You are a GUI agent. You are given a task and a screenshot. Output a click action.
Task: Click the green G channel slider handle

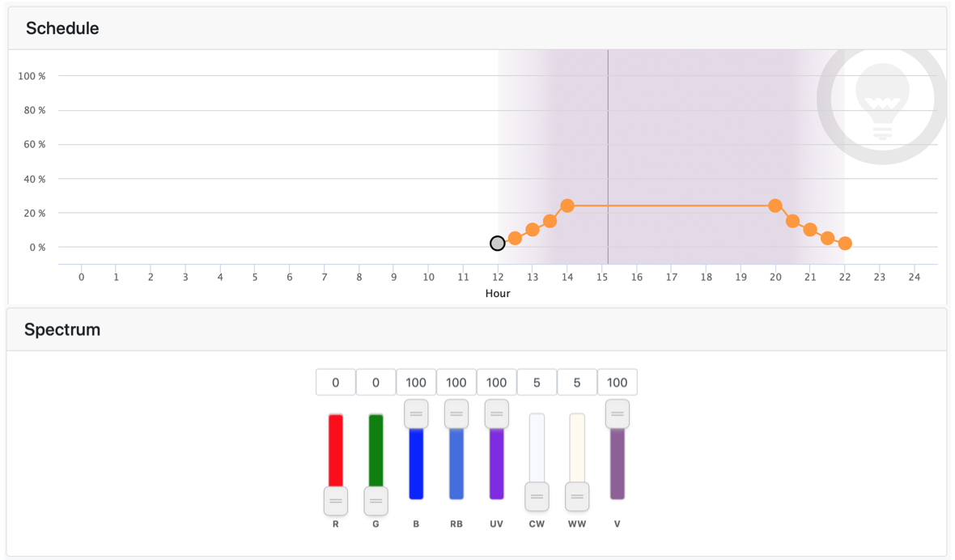coord(376,501)
